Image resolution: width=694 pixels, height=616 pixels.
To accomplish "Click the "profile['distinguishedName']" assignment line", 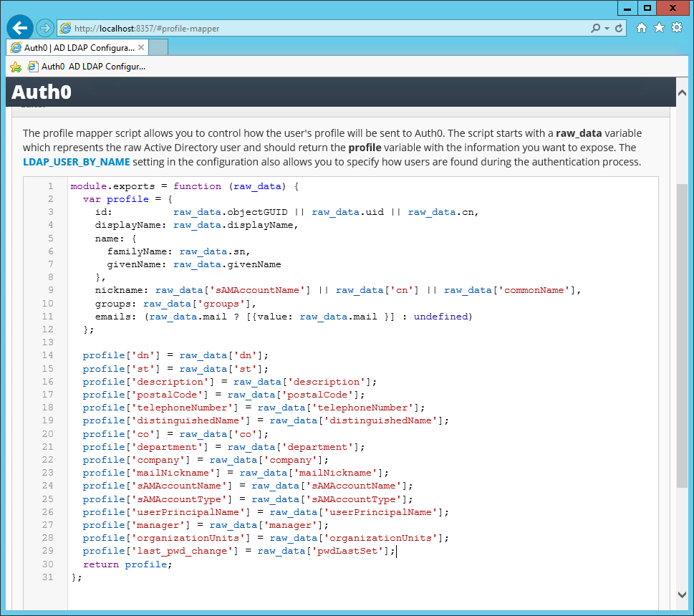I will (x=266, y=420).
